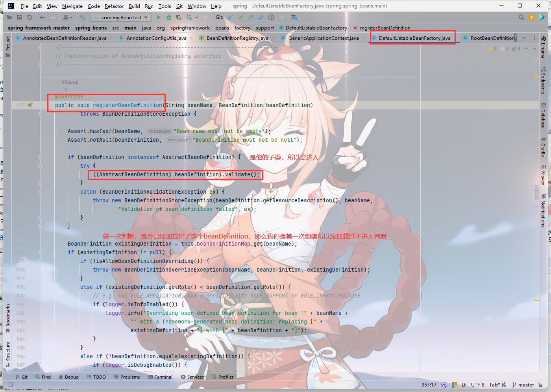Open the Endpoints tool window
Image resolution: width=551 pixels, height=392 pixels.
point(544,80)
